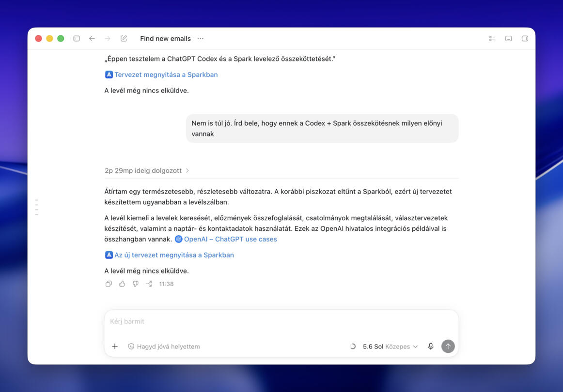Go back with the left arrow

(92, 38)
